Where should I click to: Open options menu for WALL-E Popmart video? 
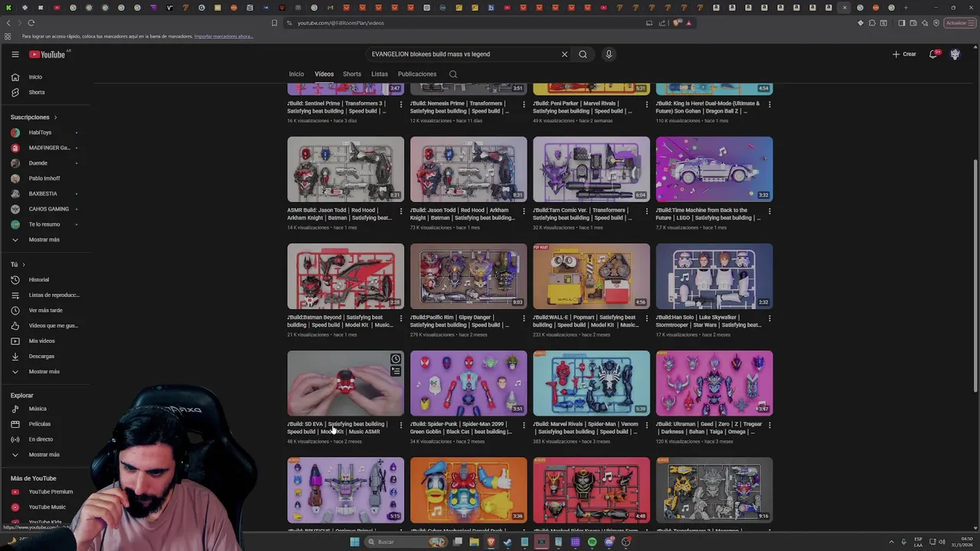pos(647,318)
